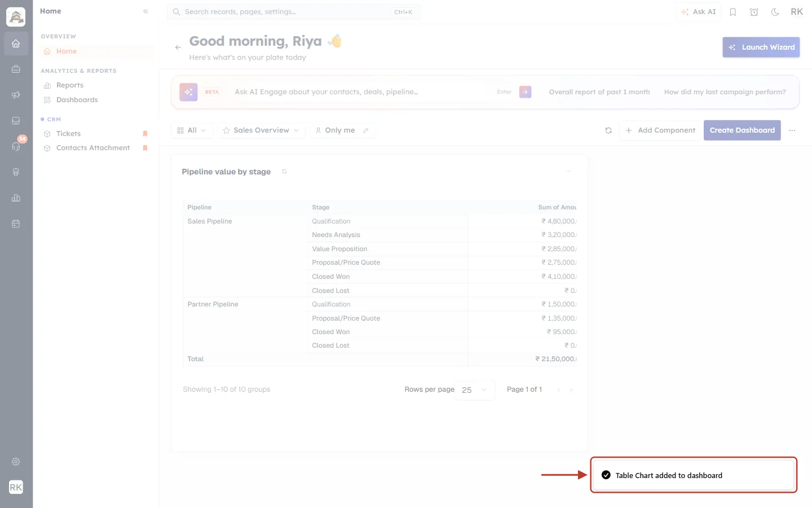Refresh the Pipeline value by stage widget
This screenshot has width=812, height=508.
pyautogui.click(x=284, y=172)
